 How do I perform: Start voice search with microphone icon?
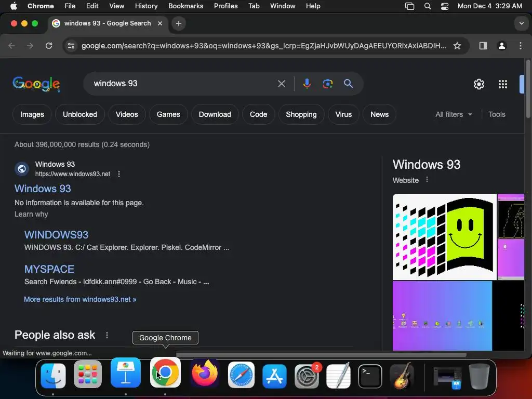[x=307, y=84]
